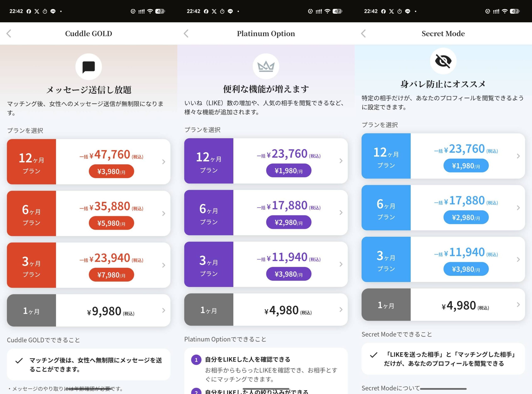Tap the checkmark in Cuddle GOLD feature card
The image size is (532, 394).
[x=19, y=361]
